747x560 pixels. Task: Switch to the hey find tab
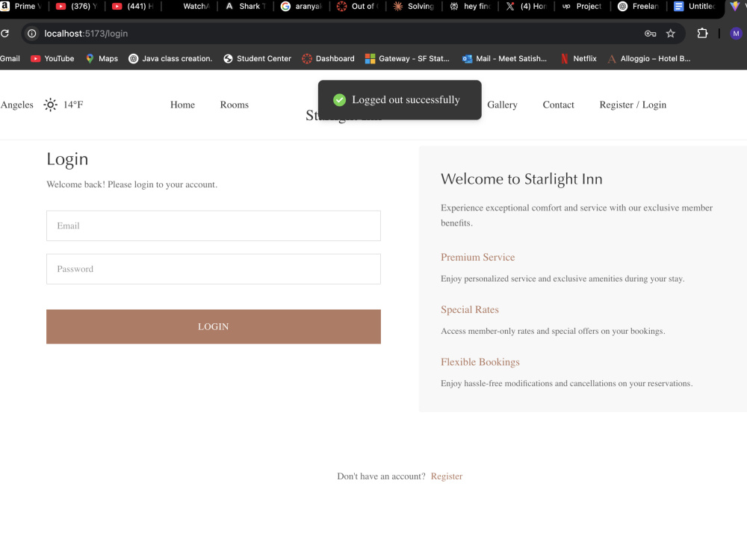point(470,6)
